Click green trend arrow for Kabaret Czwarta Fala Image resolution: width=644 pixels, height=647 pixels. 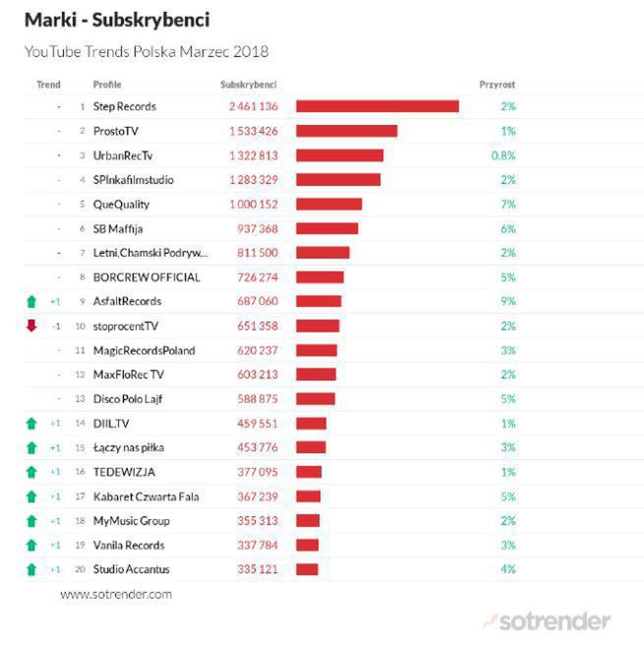[31, 497]
